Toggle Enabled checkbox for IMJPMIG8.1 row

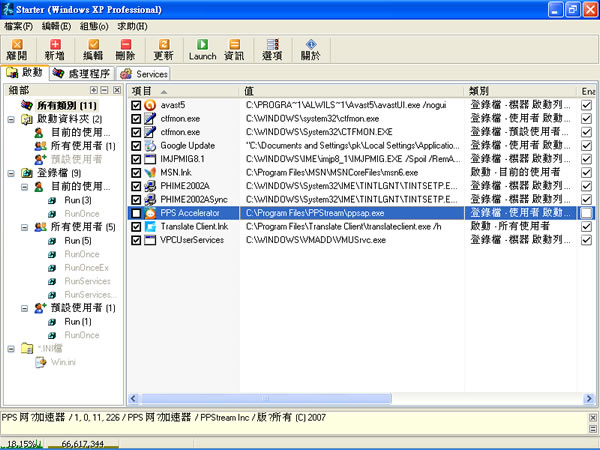click(586, 159)
